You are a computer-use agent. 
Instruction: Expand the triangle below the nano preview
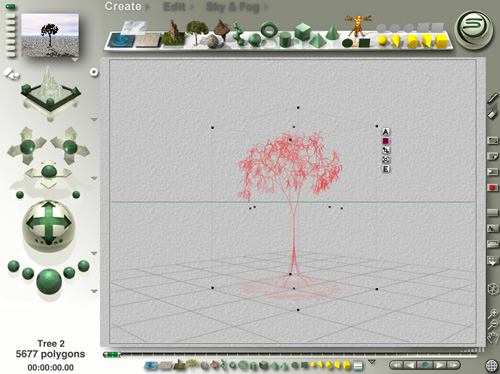[75, 60]
